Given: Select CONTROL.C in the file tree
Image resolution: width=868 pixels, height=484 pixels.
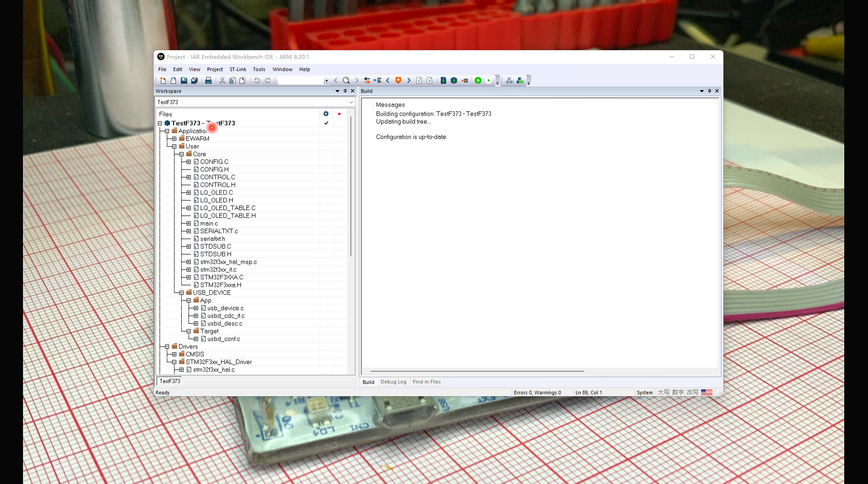Looking at the screenshot, I should click(217, 177).
